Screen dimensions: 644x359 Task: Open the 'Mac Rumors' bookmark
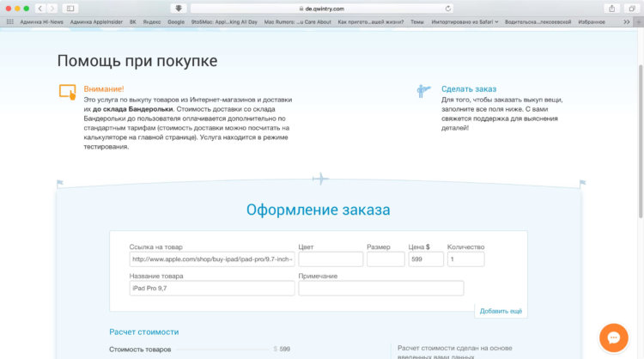297,21
